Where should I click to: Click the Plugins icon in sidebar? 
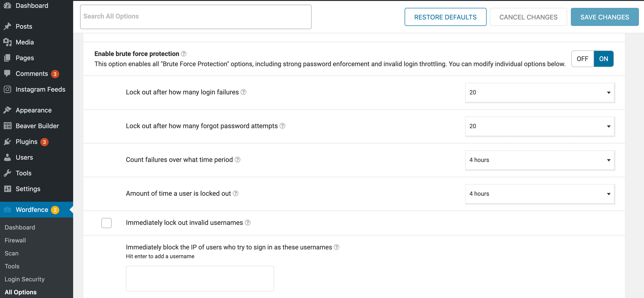pyautogui.click(x=7, y=142)
